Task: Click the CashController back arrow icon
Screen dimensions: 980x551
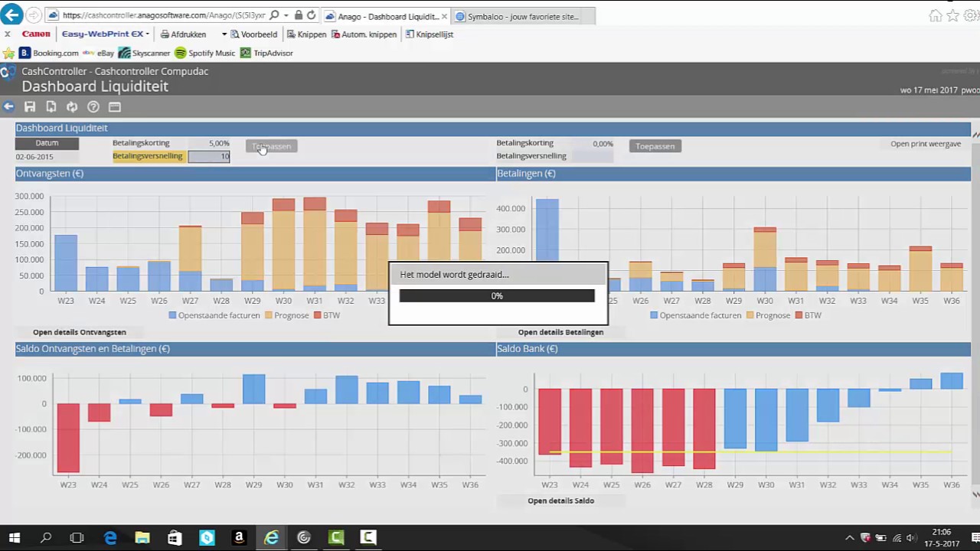Action: click(8, 107)
